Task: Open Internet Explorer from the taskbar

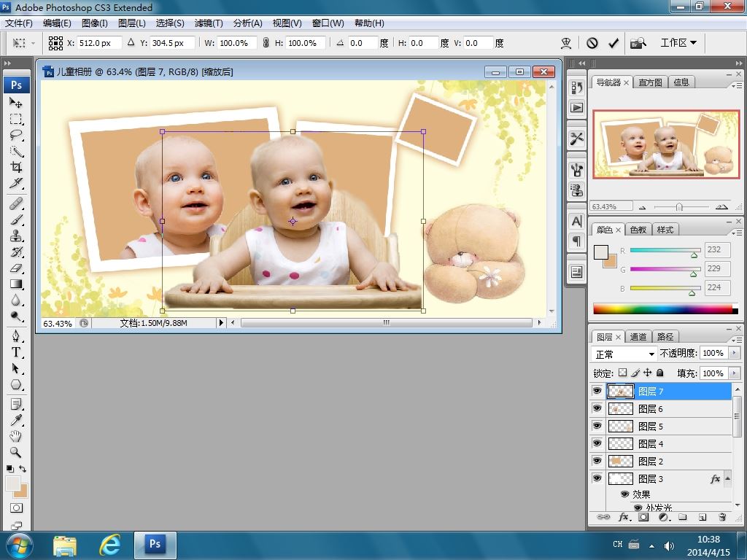Action: click(109, 544)
